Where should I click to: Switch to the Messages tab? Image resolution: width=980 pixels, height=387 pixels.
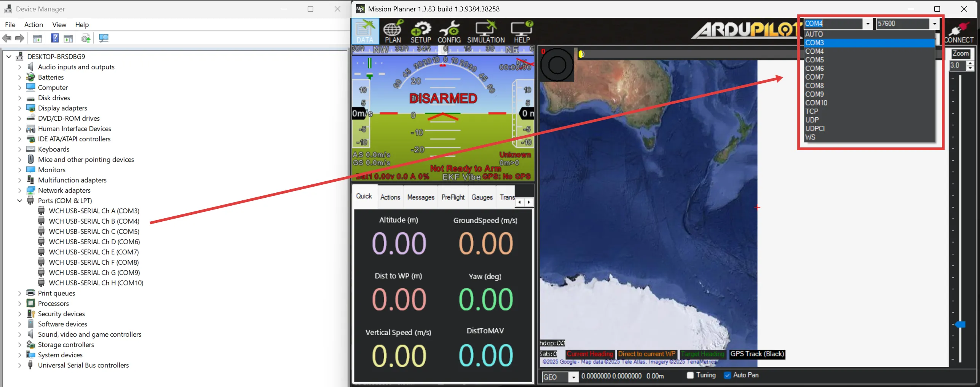click(421, 197)
